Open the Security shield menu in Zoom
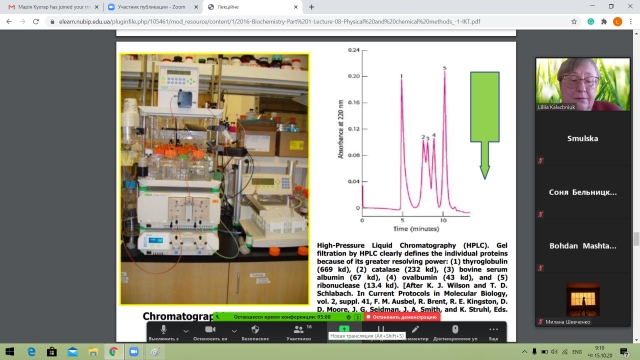 coord(255,332)
